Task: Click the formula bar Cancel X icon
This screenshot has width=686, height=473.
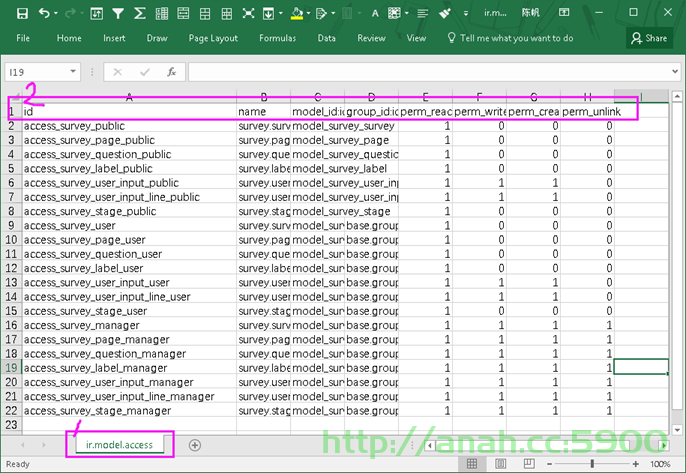Action: tap(118, 72)
